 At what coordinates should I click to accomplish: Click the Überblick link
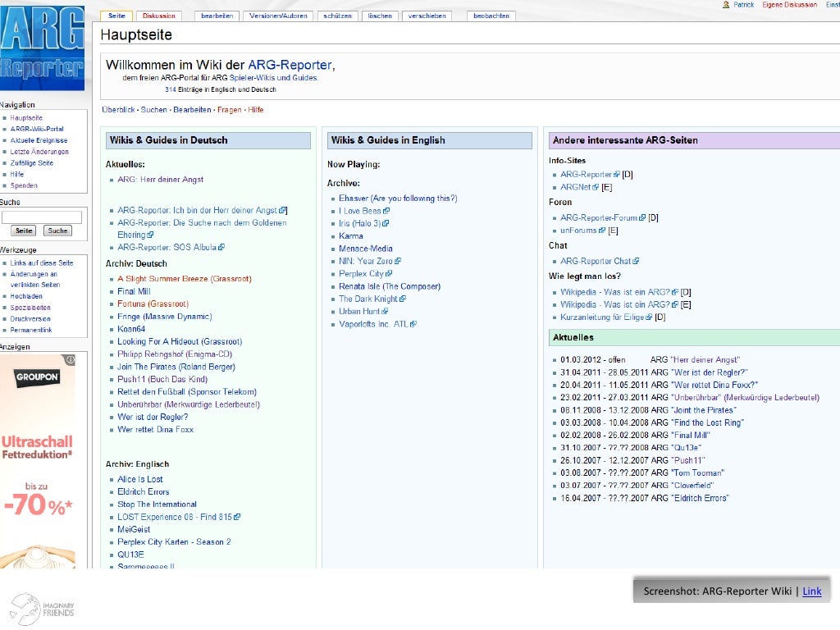point(118,110)
